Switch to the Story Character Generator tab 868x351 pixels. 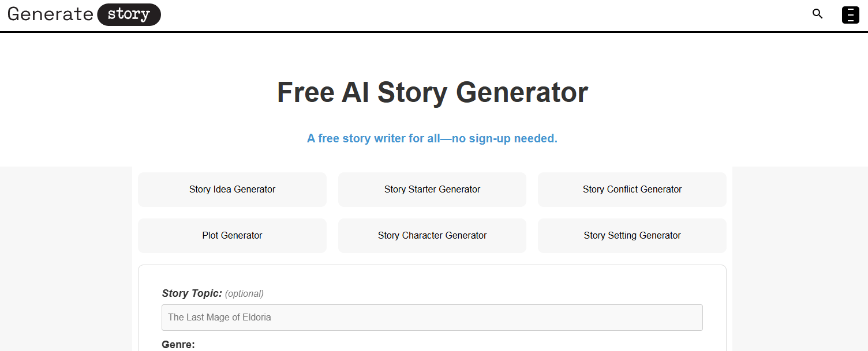pos(432,235)
